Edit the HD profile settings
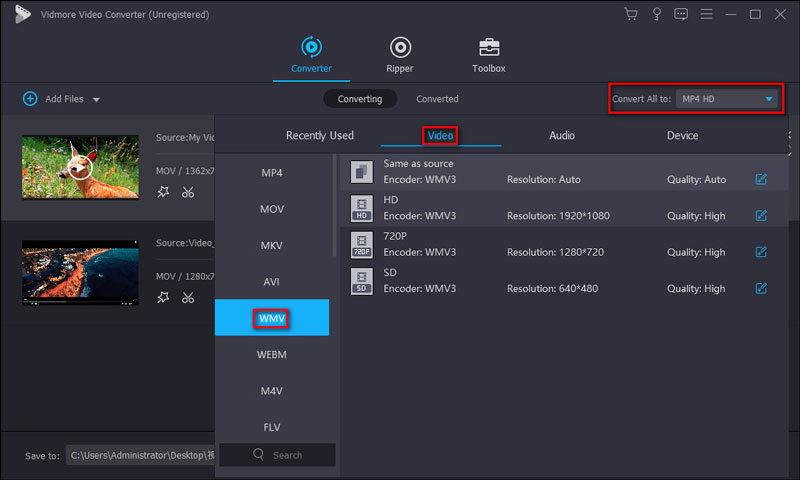The width and height of the screenshot is (800, 480). click(x=761, y=215)
